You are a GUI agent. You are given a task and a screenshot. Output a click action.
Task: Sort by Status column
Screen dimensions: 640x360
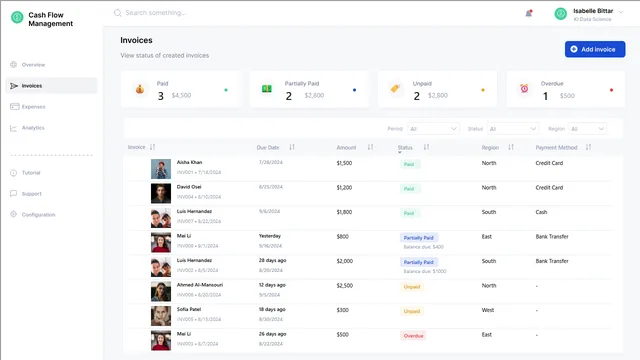point(426,147)
